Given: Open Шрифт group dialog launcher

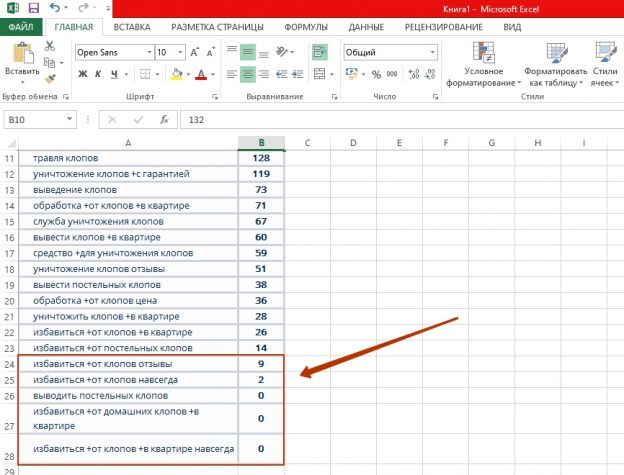Looking at the screenshot, I should (x=215, y=97).
